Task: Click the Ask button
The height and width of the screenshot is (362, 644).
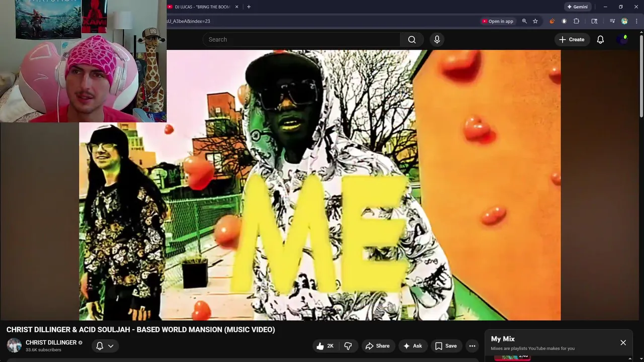Action: click(412, 346)
